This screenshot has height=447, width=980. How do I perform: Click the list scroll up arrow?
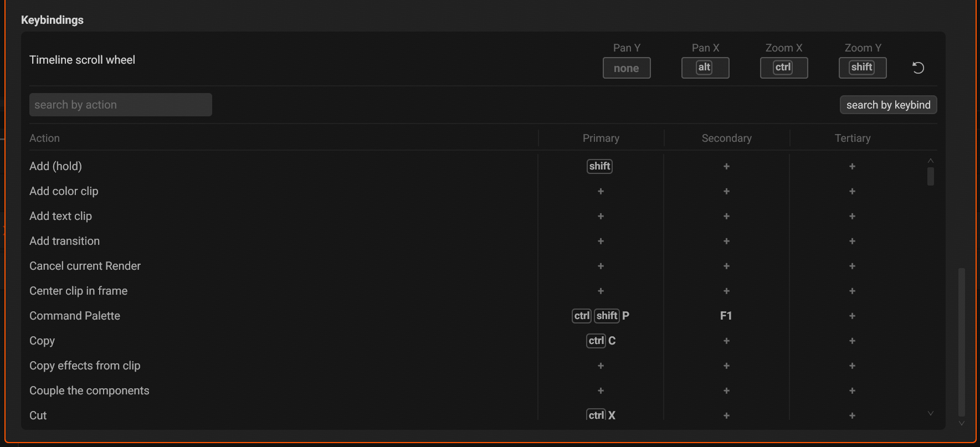(x=931, y=161)
